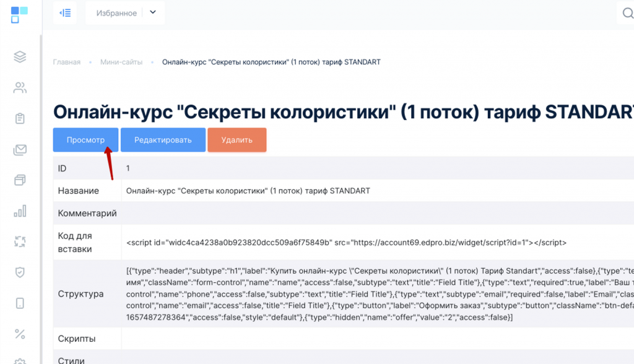Click the sidebar vertical scrollbar
This screenshot has width=634, height=364.
41,199
